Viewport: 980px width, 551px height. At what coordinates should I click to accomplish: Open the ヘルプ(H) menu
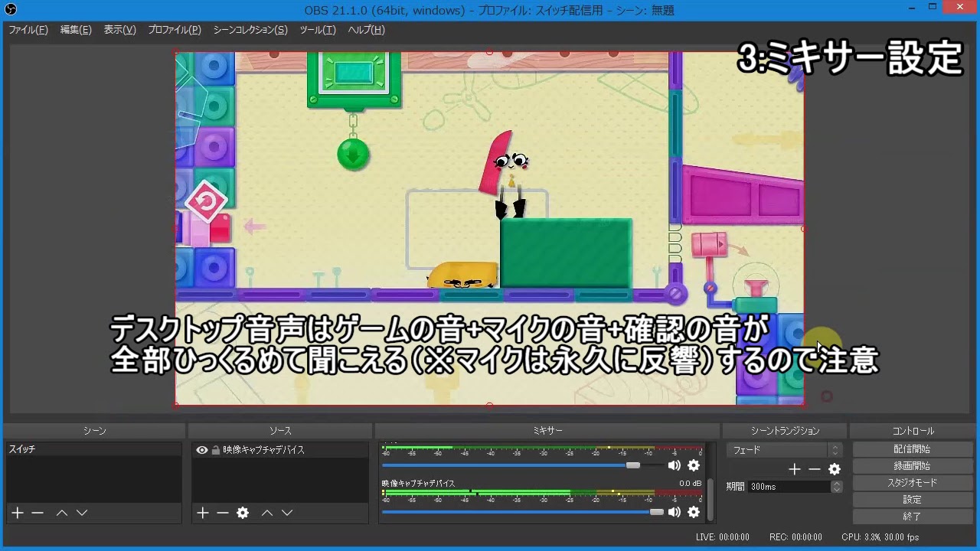pyautogui.click(x=366, y=30)
